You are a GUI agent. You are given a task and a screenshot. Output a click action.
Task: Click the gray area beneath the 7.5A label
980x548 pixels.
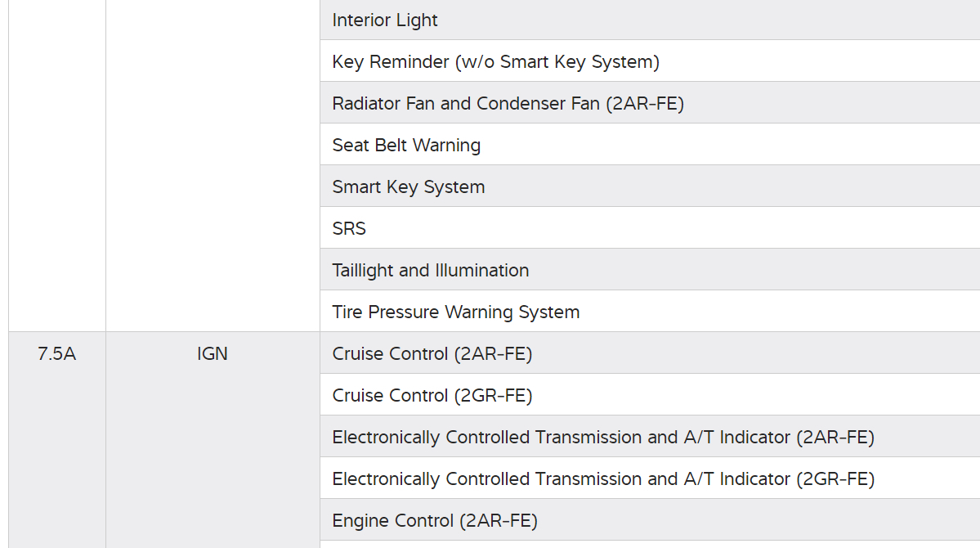(x=57, y=458)
